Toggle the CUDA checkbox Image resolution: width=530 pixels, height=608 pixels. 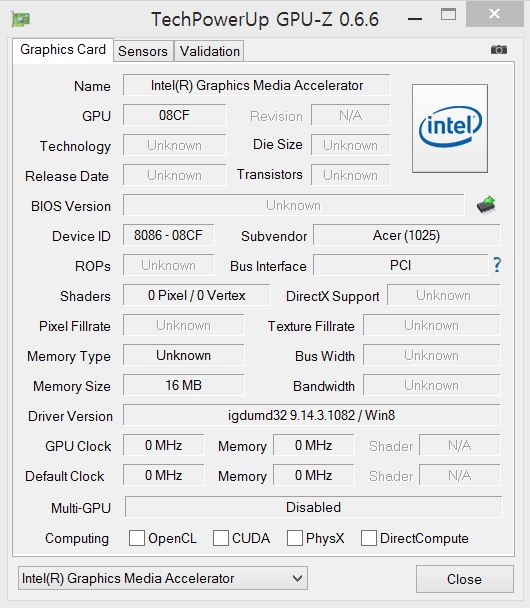click(x=221, y=538)
